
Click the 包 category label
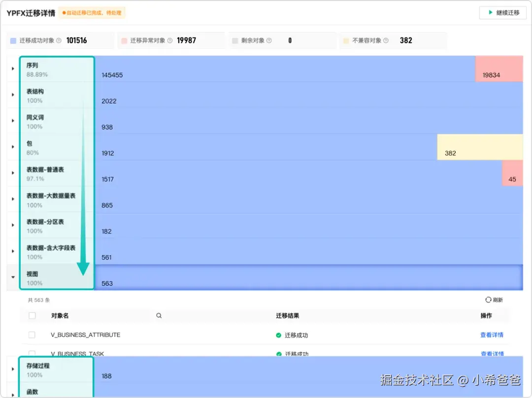click(30, 143)
